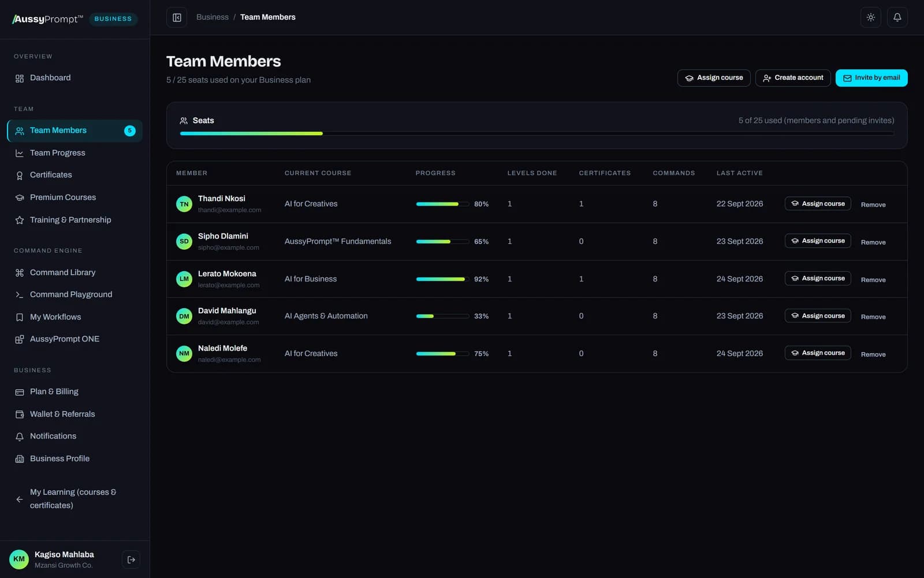Image resolution: width=924 pixels, height=578 pixels.
Task: Click the My Workflows bookmark icon
Action: (20, 317)
